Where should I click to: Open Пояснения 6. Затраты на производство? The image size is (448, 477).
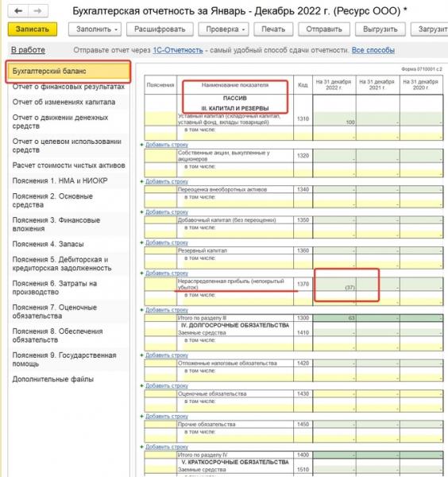tap(55, 288)
